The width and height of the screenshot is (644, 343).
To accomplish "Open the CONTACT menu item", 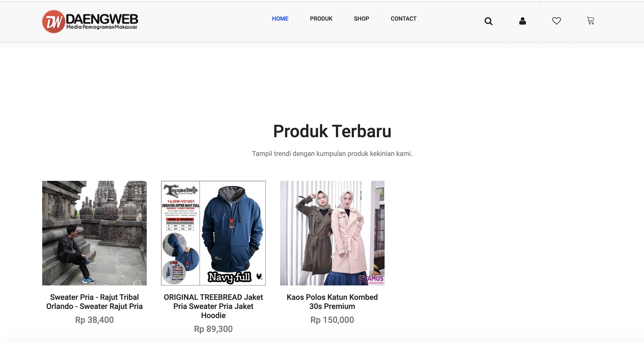I will [404, 19].
